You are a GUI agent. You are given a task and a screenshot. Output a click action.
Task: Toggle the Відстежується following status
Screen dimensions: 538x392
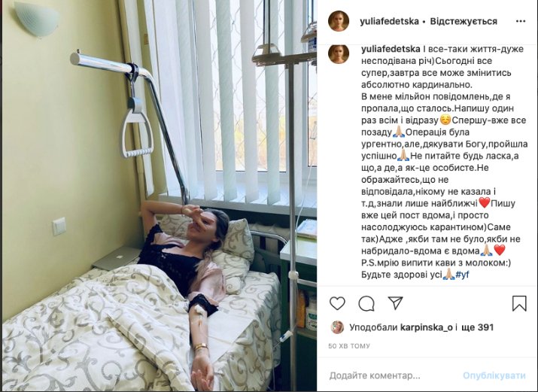coord(464,21)
